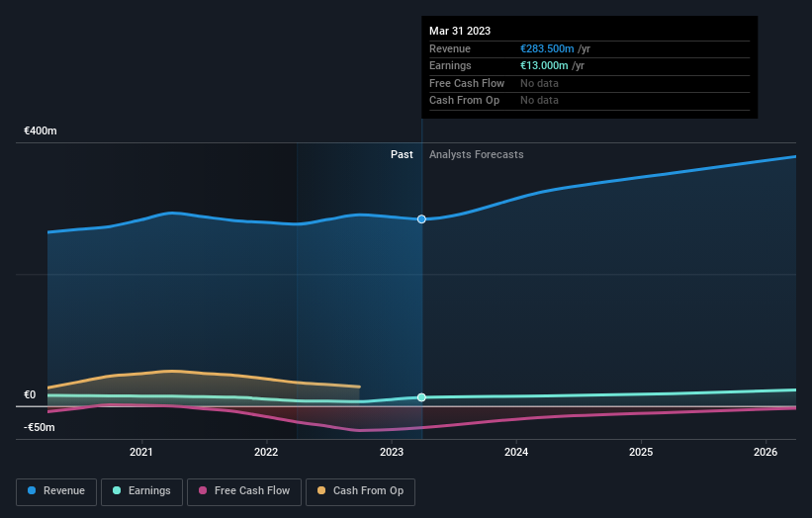Click the Mar 31 2023 tooltip date
The image size is (812, 518).
[x=460, y=31]
